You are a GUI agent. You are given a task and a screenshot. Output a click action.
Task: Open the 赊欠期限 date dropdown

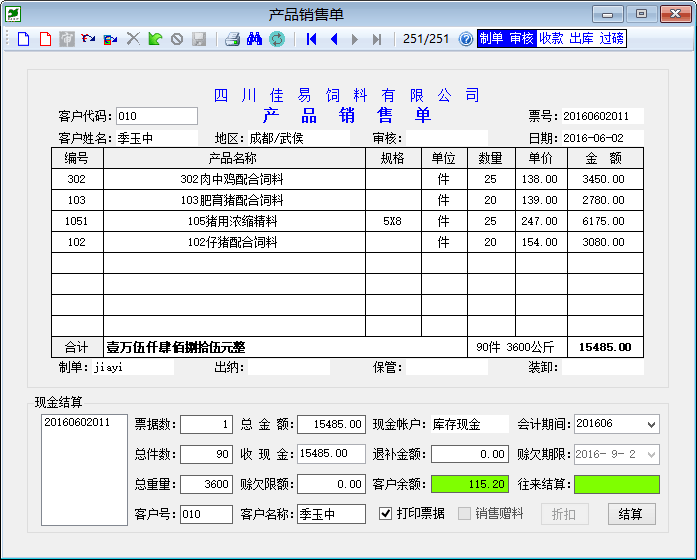(x=652, y=455)
